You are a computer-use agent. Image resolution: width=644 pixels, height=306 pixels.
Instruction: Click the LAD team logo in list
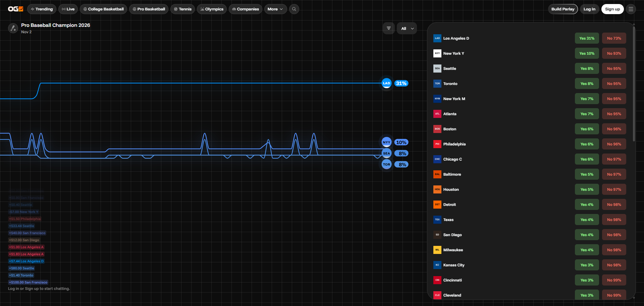coord(437,38)
